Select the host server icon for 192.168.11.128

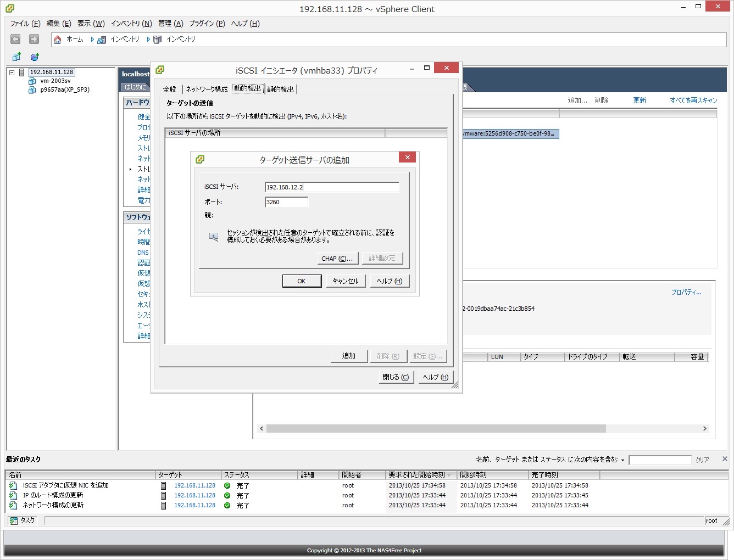[22, 72]
